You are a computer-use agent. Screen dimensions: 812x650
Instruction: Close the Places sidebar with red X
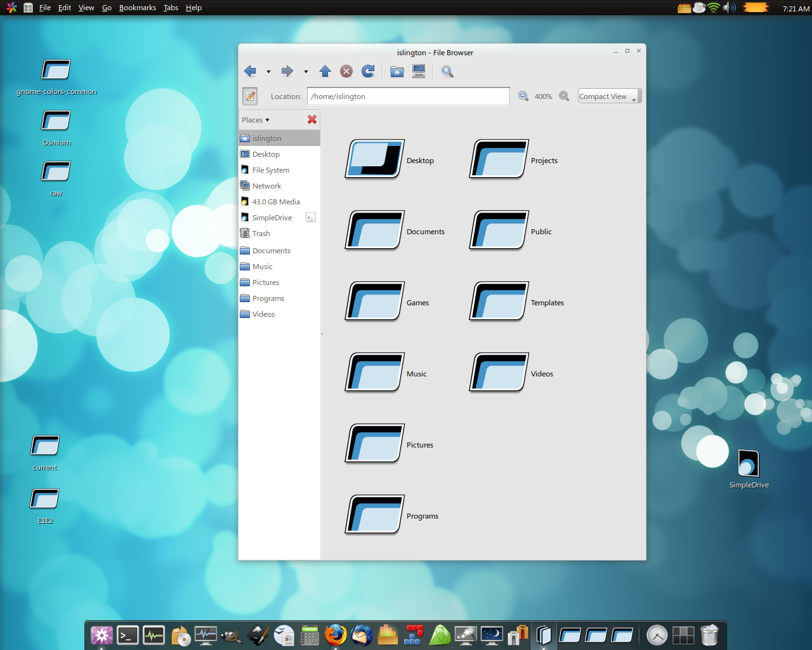(312, 119)
